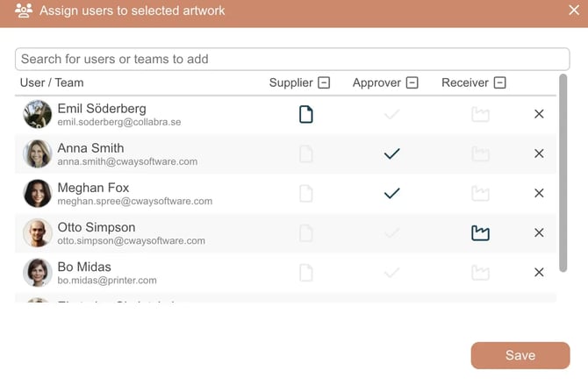Remove Otto Simpson from the list
Screen dimensions: 588x385
[x=539, y=232]
